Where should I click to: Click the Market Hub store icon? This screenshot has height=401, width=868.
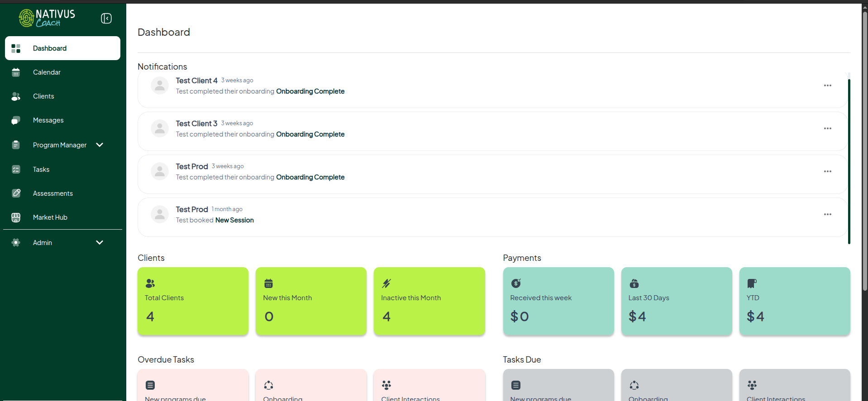pyautogui.click(x=16, y=217)
